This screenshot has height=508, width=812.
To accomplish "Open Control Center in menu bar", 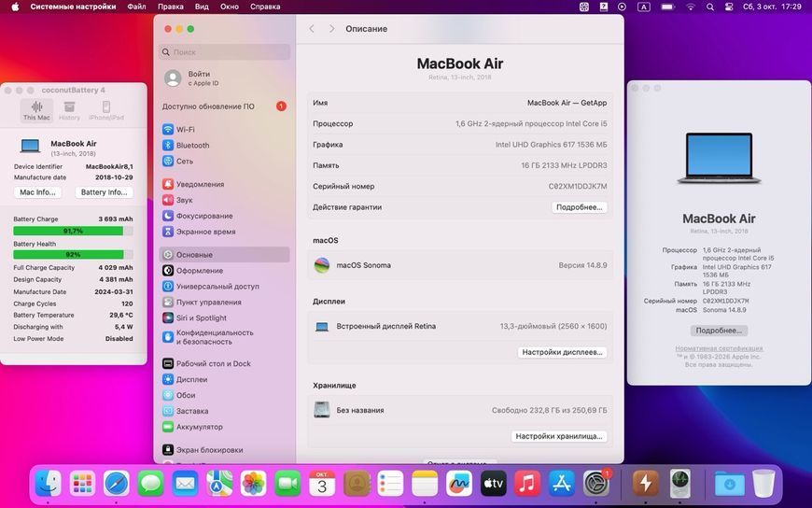I will 729,7.
